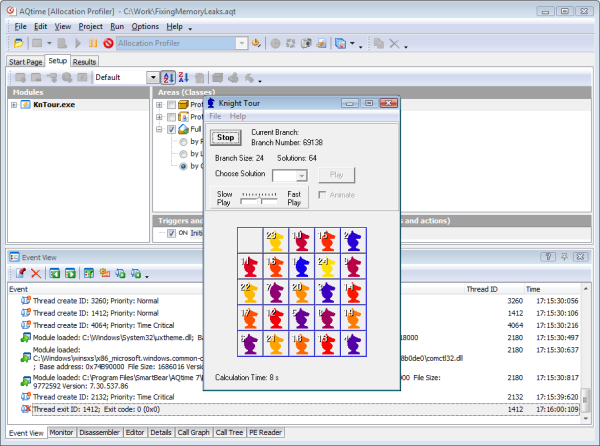Open the Monitor tab
Viewport: 600px width, 446px height.
pyautogui.click(x=61, y=432)
